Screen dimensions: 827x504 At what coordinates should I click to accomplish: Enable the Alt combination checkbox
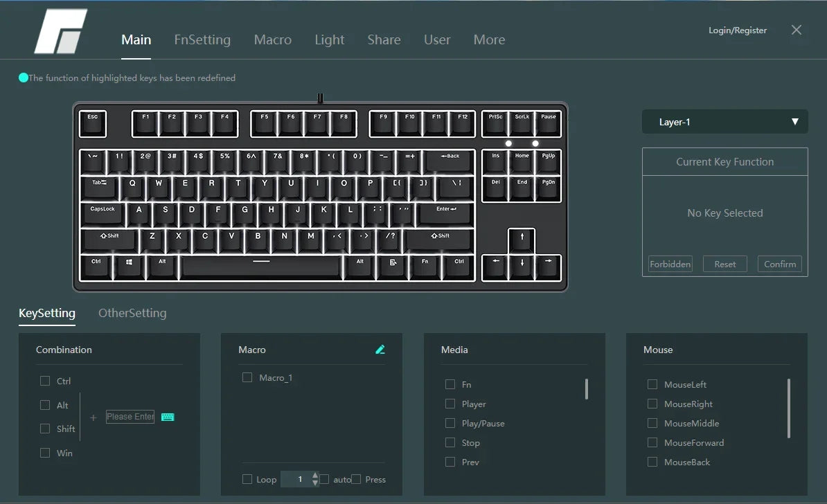[45, 405]
